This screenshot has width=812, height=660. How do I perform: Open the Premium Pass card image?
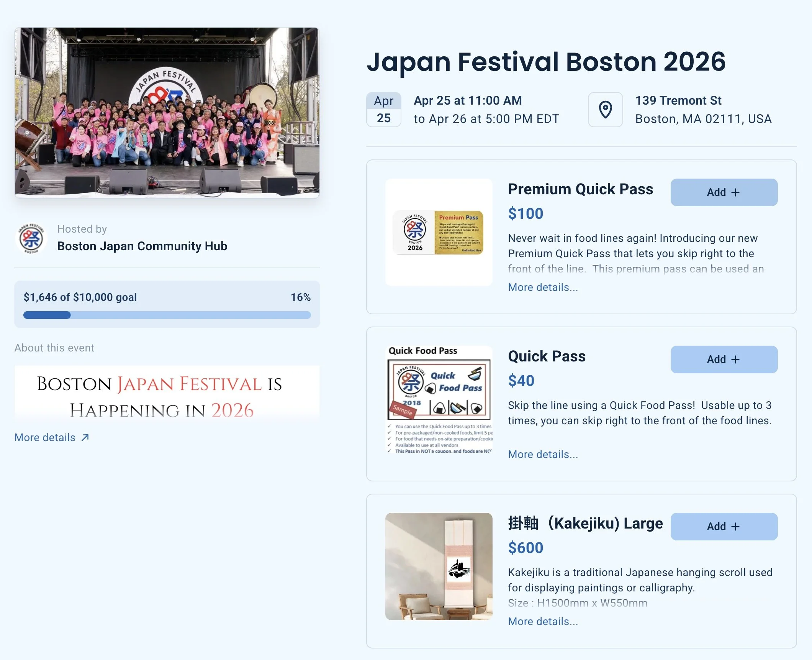coord(439,232)
